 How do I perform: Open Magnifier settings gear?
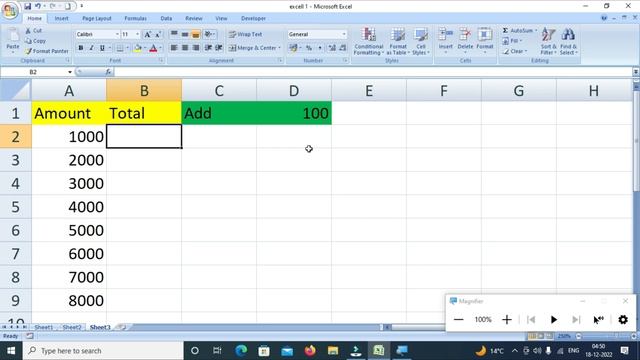(623, 320)
